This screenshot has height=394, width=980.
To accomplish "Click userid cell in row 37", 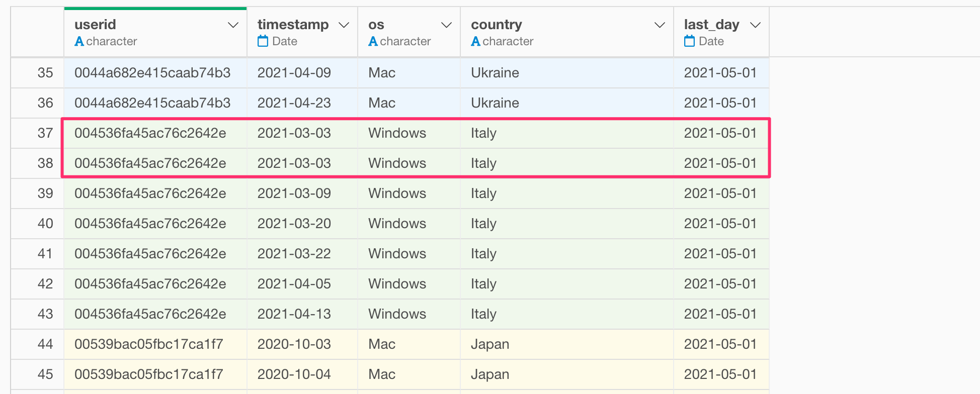I will [x=155, y=133].
